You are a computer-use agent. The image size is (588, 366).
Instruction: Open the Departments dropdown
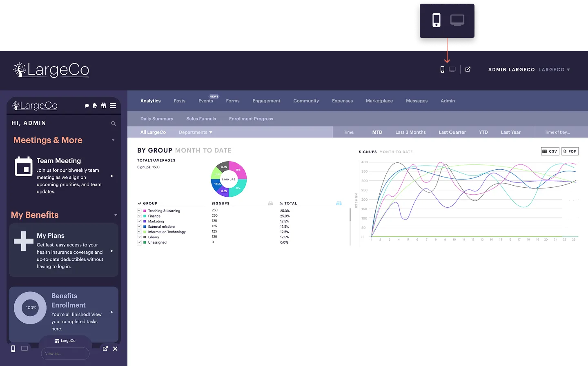(x=196, y=132)
